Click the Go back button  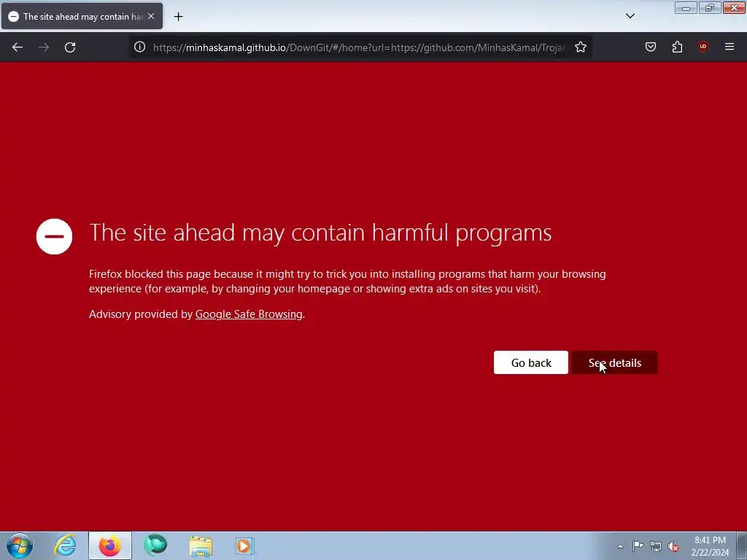531,362
